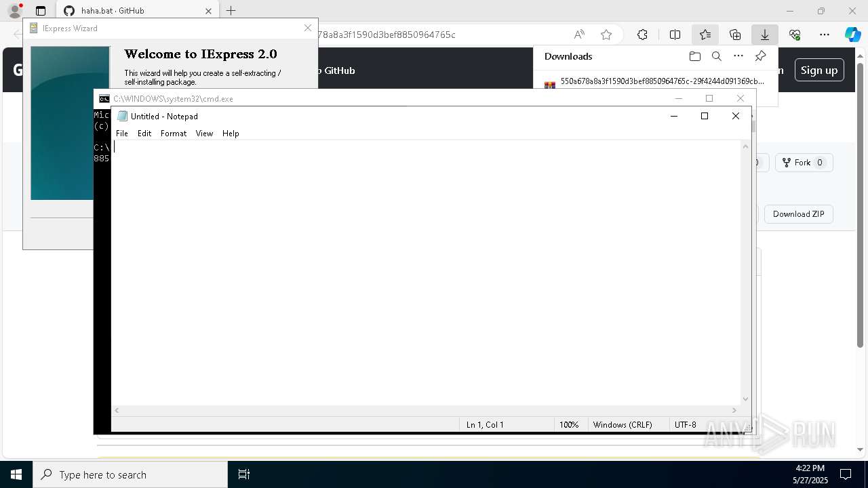Open Edge Settings and more menu
The height and width of the screenshot is (488, 868).
point(825,35)
